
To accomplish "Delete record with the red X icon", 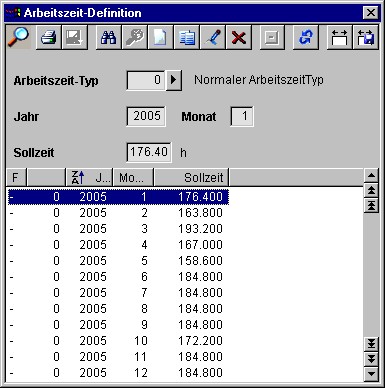I will [x=239, y=37].
